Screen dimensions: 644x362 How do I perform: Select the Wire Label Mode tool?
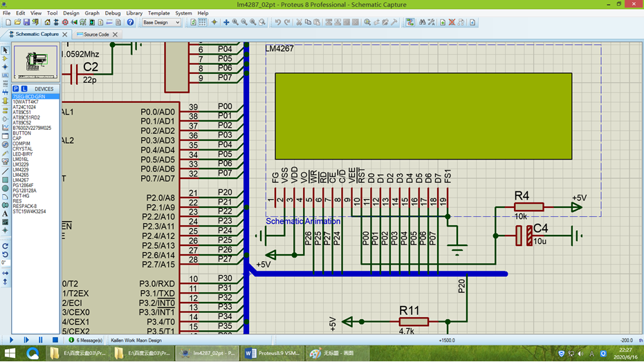pos(5,75)
